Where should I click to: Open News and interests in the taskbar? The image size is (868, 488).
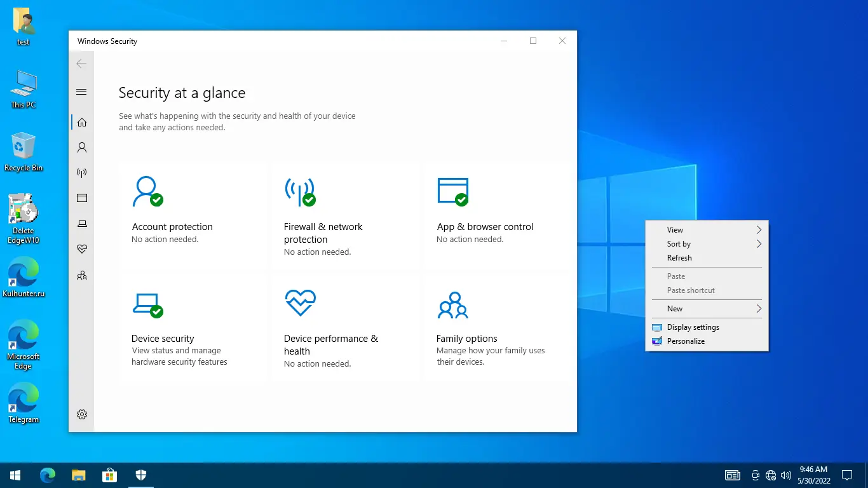click(x=733, y=475)
